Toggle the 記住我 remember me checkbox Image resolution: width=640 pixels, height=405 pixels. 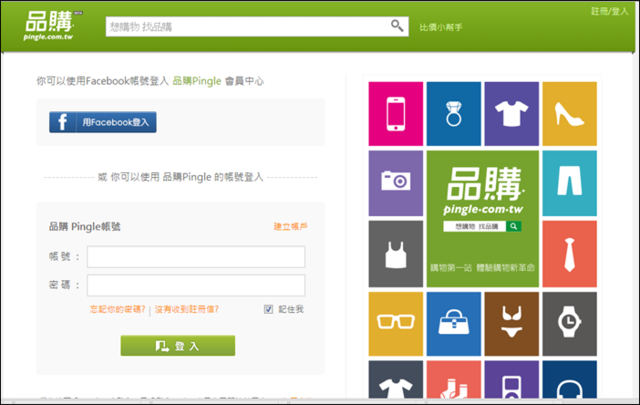(268, 309)
